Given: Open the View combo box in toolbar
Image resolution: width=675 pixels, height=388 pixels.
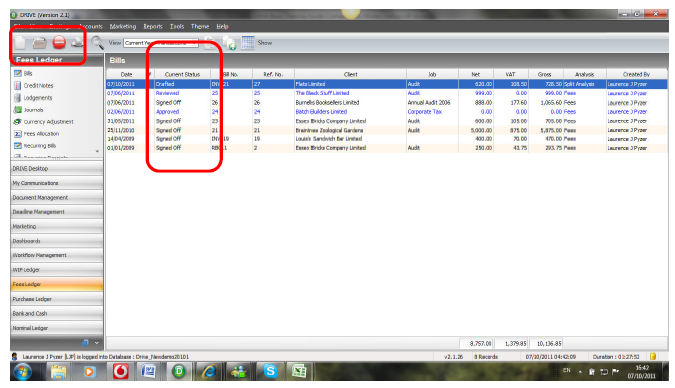Looking at the screenshot, I should click(161, 43).
